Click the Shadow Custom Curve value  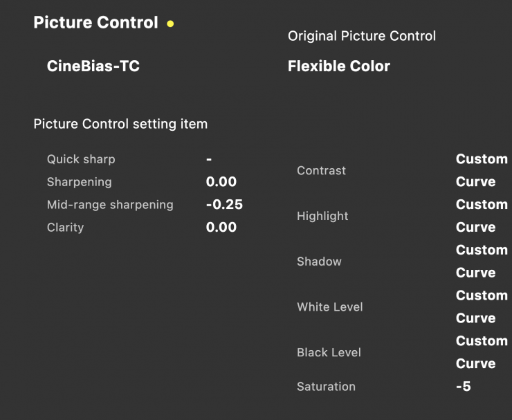pyautogui.click(x=481, y=262)
